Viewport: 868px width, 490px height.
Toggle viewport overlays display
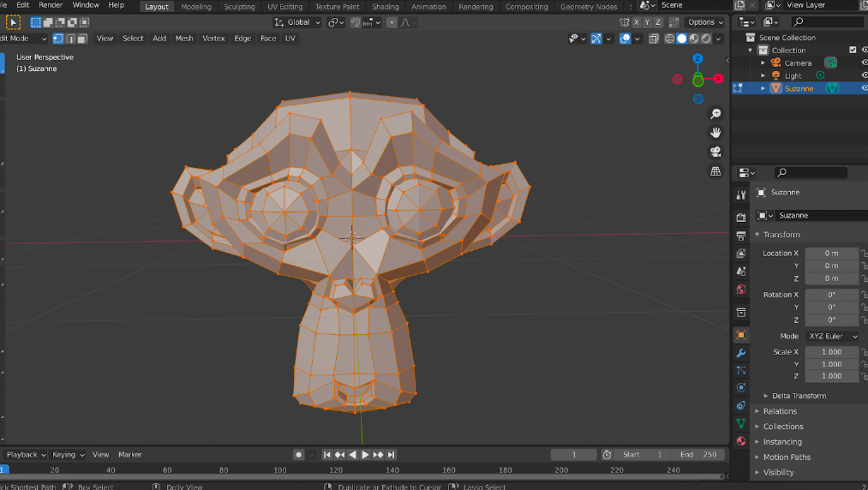click(625, 39)
